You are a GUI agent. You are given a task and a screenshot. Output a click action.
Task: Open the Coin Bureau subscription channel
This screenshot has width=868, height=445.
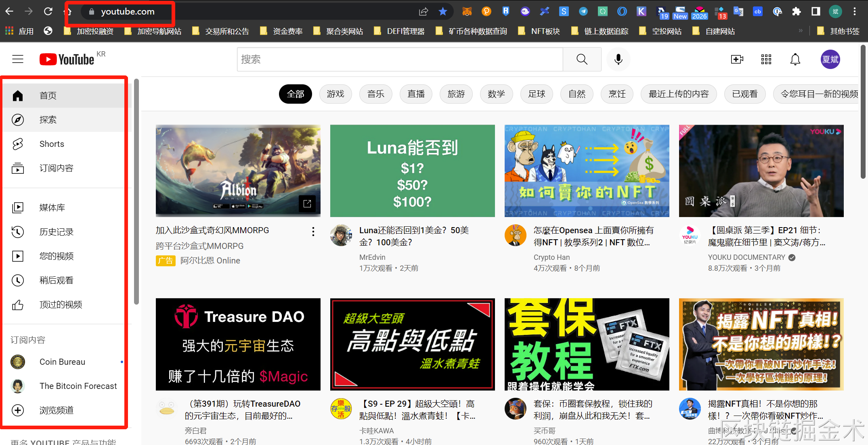(62, 362)
